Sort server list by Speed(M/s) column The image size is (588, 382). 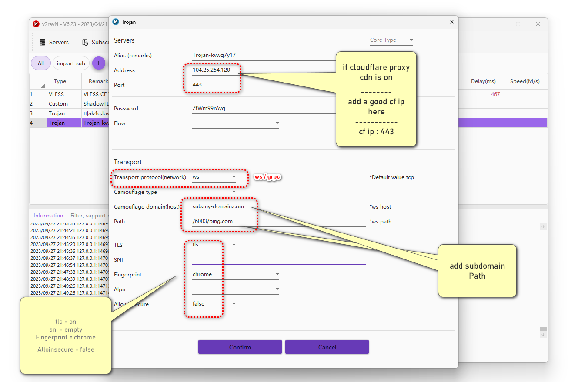click(x=525, y=81)
